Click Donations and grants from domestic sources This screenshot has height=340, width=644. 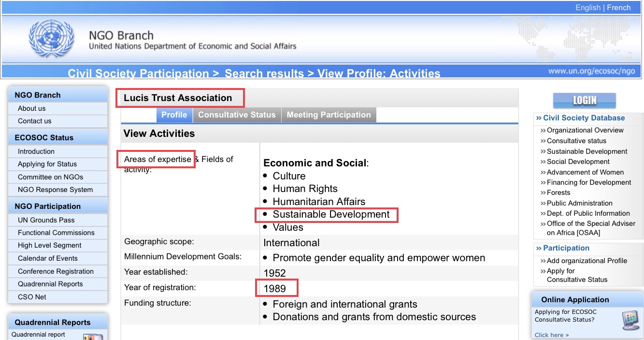(x=374, y=317)
